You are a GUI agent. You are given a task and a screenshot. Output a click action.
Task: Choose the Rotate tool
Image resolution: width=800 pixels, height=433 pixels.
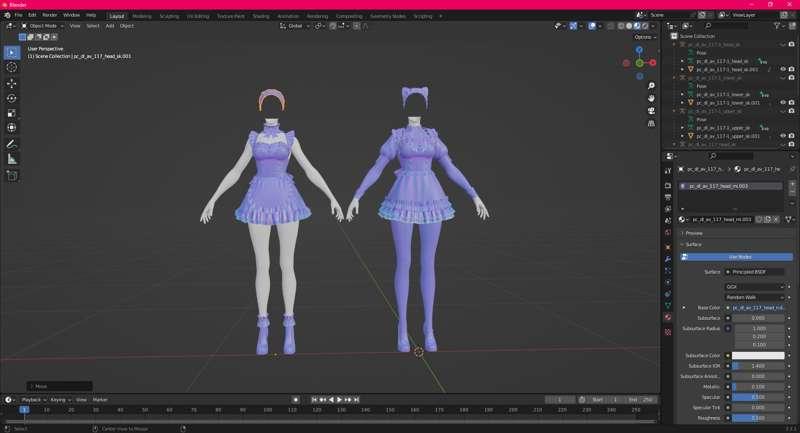coord(12,98)
